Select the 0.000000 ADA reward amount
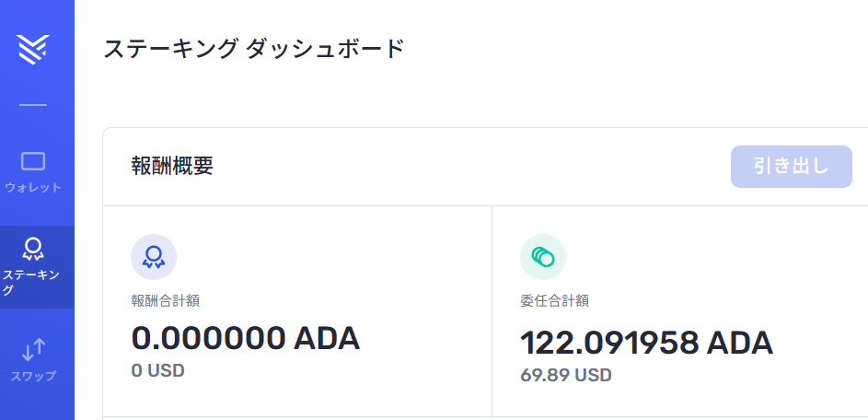Viewport: 868px width, 420px height. point(245,338)
